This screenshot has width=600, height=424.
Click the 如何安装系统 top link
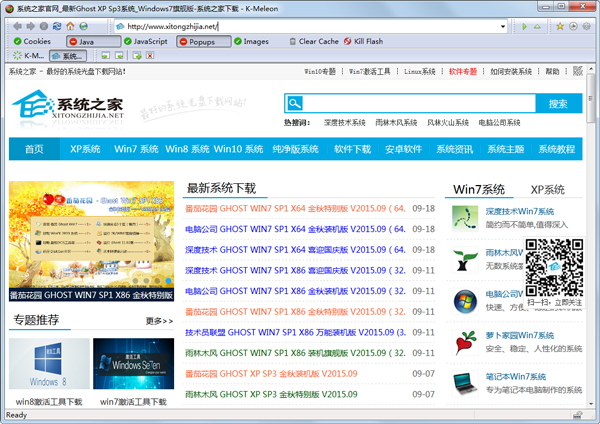coord(511,72)
